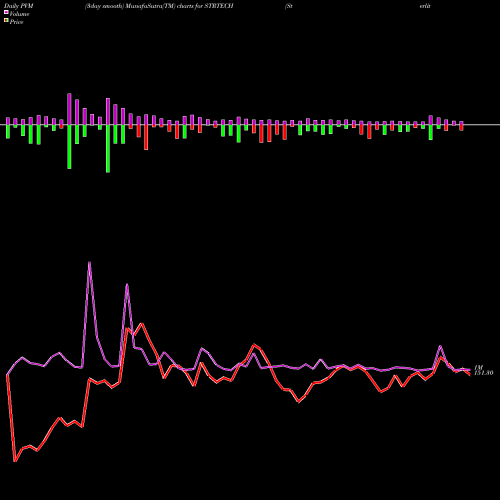The image size is (500, 500).
Task: Click the MunafaSutra charts for STRTECH heading
Action: [x=159, y=6]
